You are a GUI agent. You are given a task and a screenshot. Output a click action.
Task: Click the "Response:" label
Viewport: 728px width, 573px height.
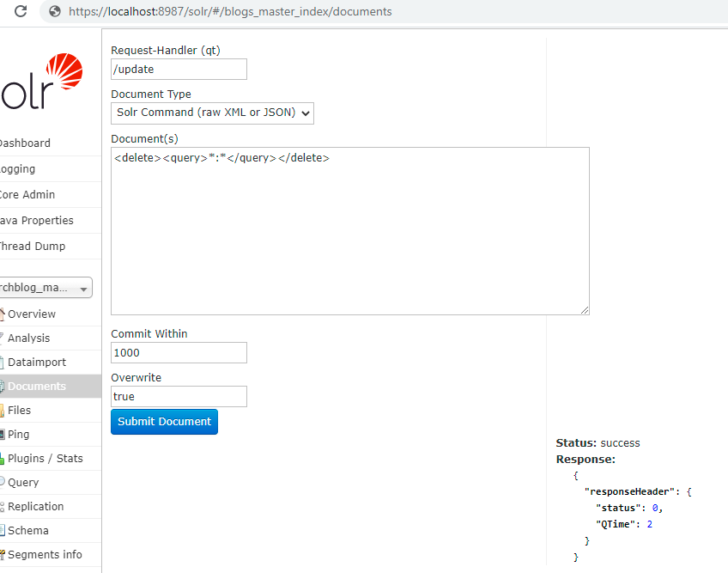point(586,459)
